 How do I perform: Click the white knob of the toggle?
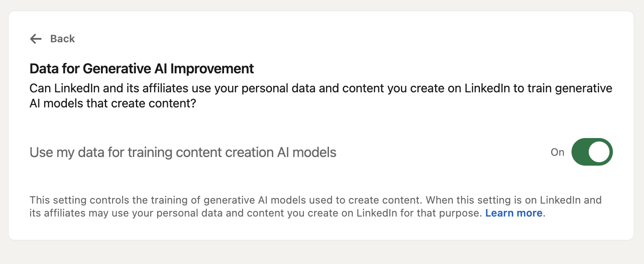[x=599, y=152]
